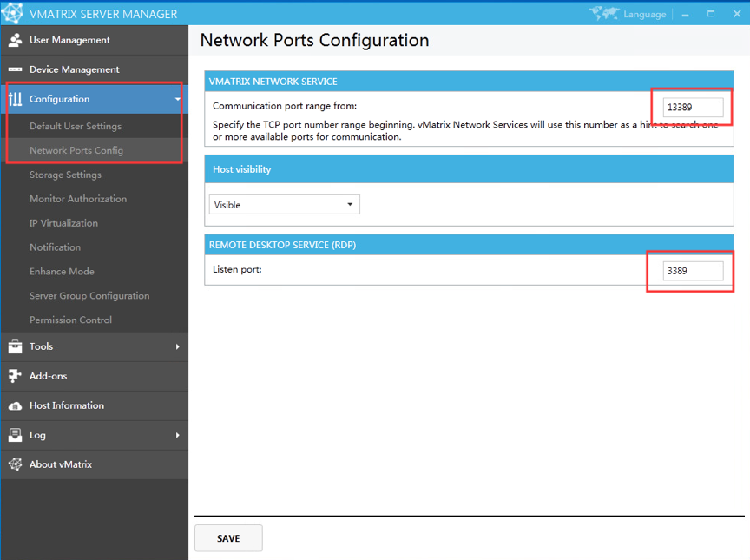
Task: Select the IP Virtualization menu item
Action: coord(63,223)
